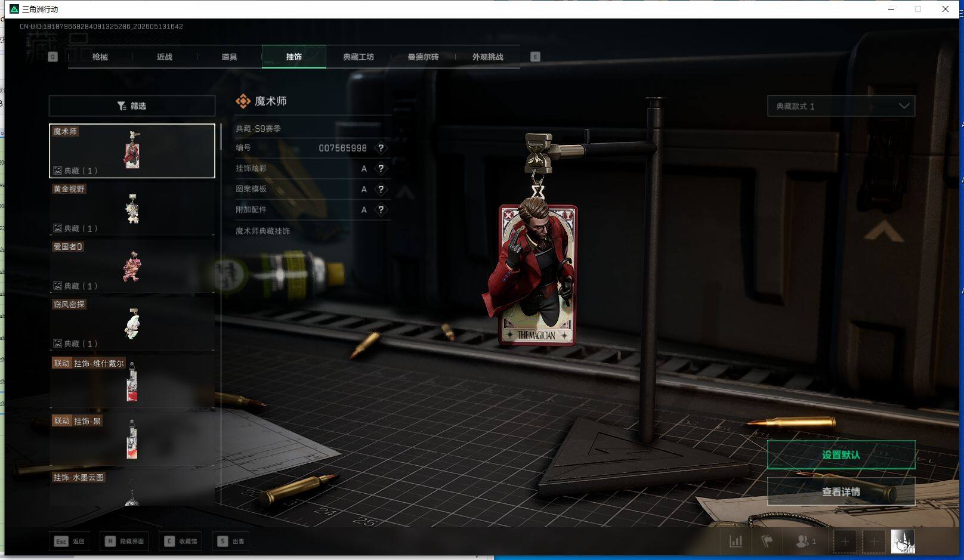Click the 附加配件 attribute row label
Screen dimensions: 964x560
[251, 210]
